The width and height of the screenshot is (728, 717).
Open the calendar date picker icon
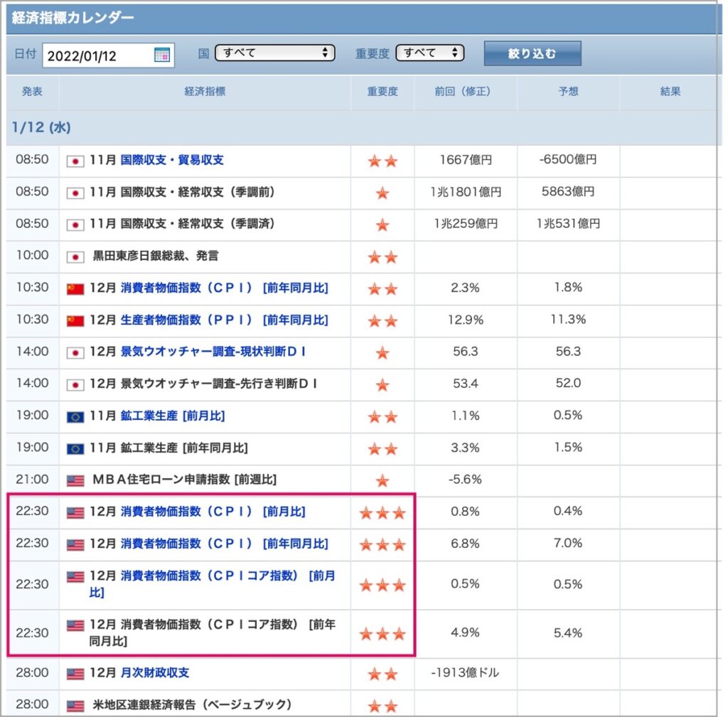tap(162, 55)
